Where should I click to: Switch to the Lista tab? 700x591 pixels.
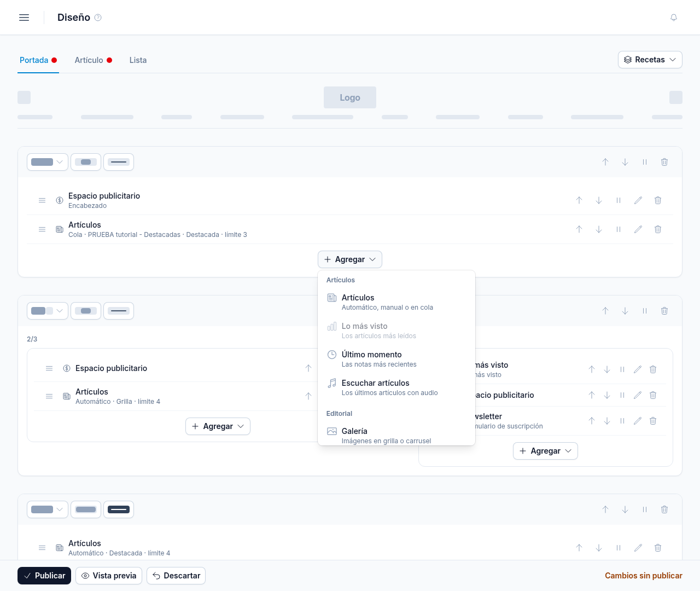coord(138,60)
